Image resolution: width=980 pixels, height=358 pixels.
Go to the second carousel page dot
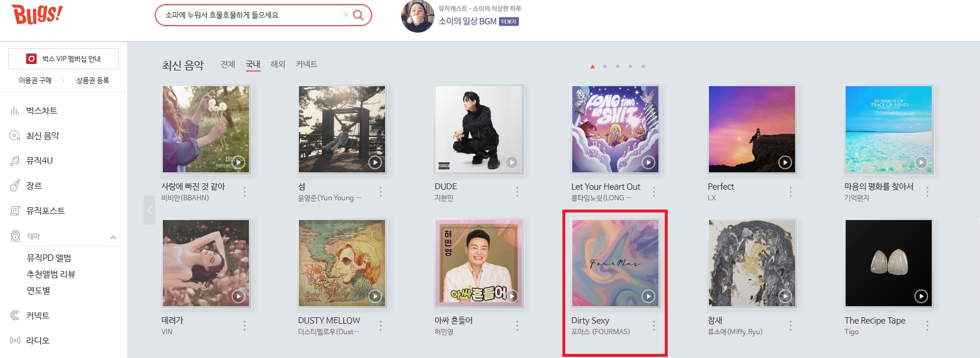[605, 66]
